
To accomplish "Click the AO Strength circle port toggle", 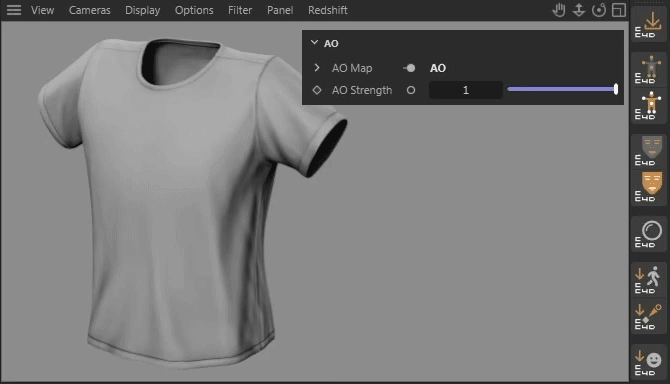I will coord(411,90).
